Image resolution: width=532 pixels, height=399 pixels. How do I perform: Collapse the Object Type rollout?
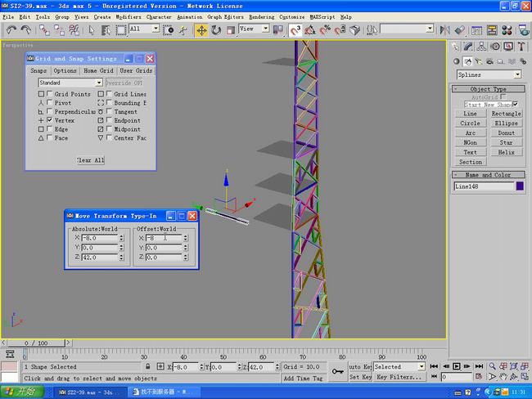(488, 89)
